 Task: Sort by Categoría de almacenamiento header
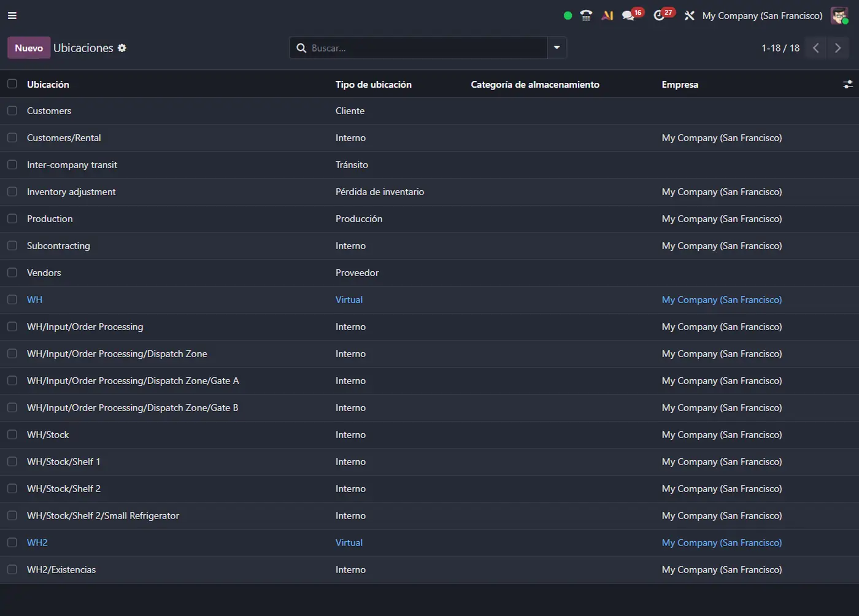[x=534, y=85]
